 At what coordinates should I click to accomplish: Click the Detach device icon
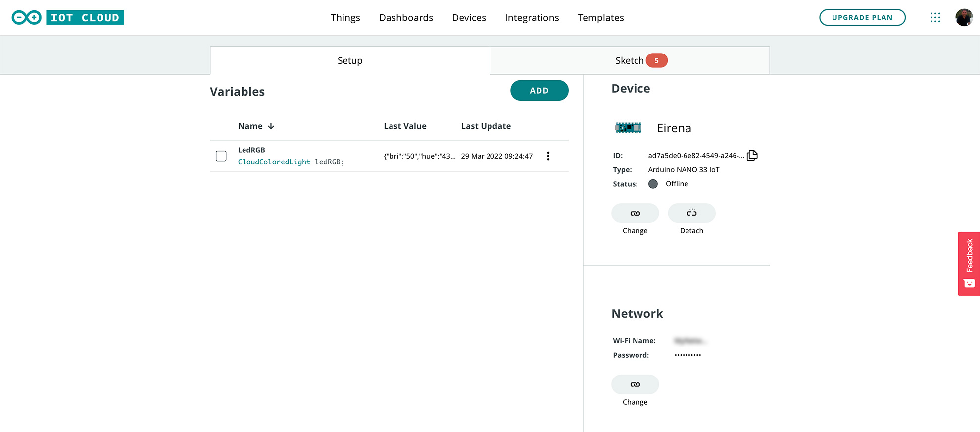click(x=691, y=214)
